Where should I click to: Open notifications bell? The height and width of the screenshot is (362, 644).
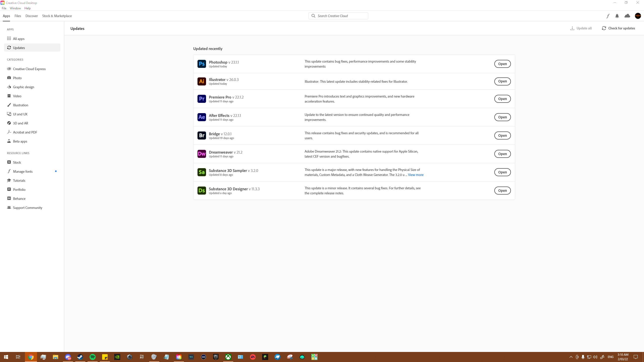(x=617, y=16)
